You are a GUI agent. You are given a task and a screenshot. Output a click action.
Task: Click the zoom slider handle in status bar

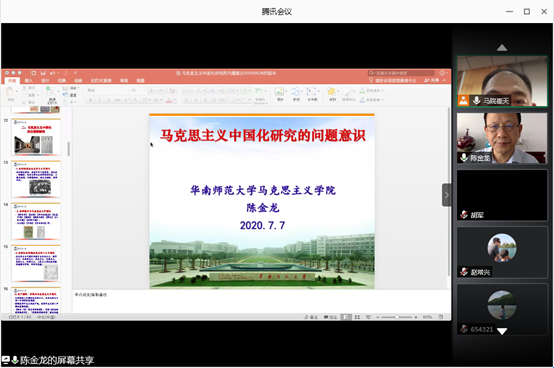click(397, 317)
